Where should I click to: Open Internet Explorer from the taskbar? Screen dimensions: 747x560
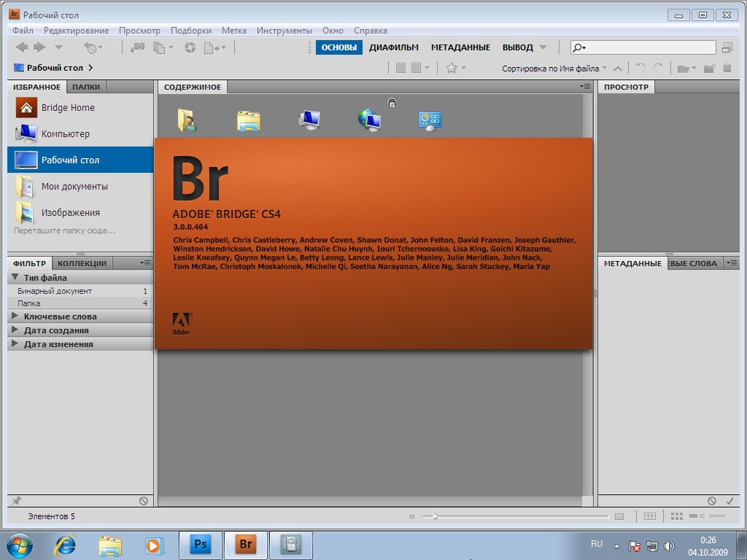pyautogui.click(x=65, y=545)
